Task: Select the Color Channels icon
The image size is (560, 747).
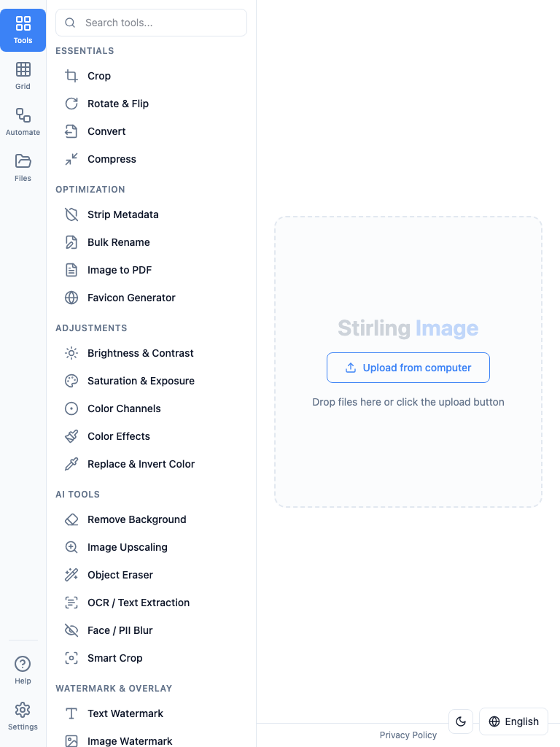Action: click(x=71, y=409)
